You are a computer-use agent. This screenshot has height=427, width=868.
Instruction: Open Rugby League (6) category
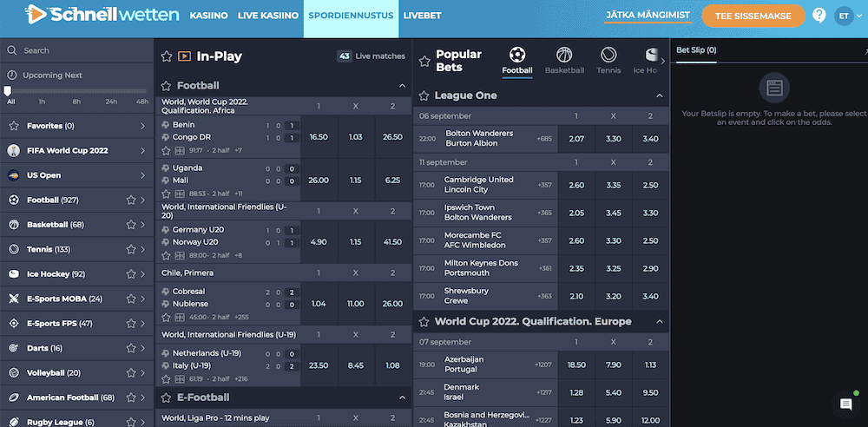77,420
